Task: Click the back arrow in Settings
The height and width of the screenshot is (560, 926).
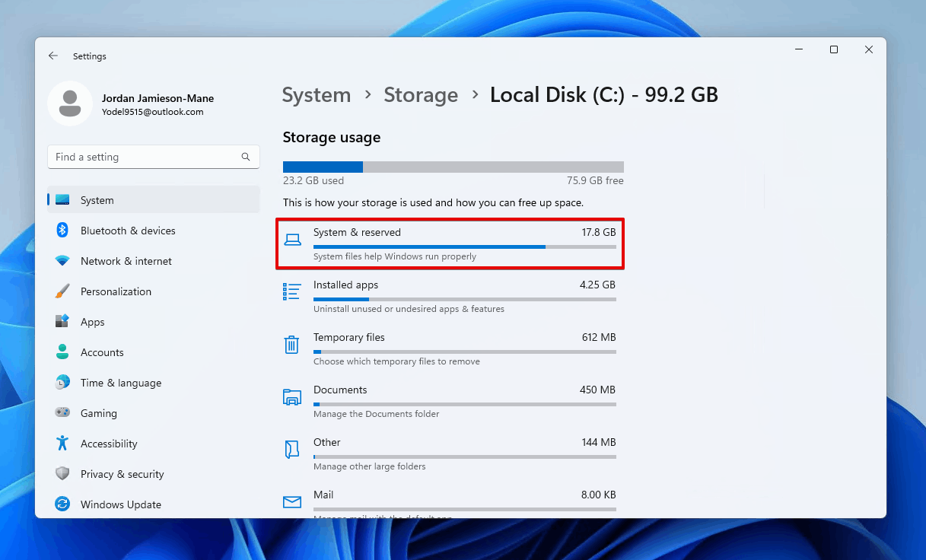Action: click(53, 56)
